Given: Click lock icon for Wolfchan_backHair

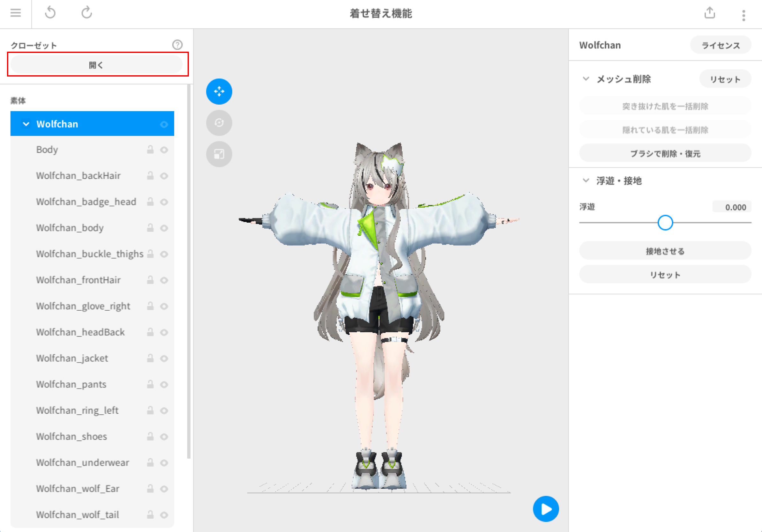Looking at the screenshot, I should 150,175.
